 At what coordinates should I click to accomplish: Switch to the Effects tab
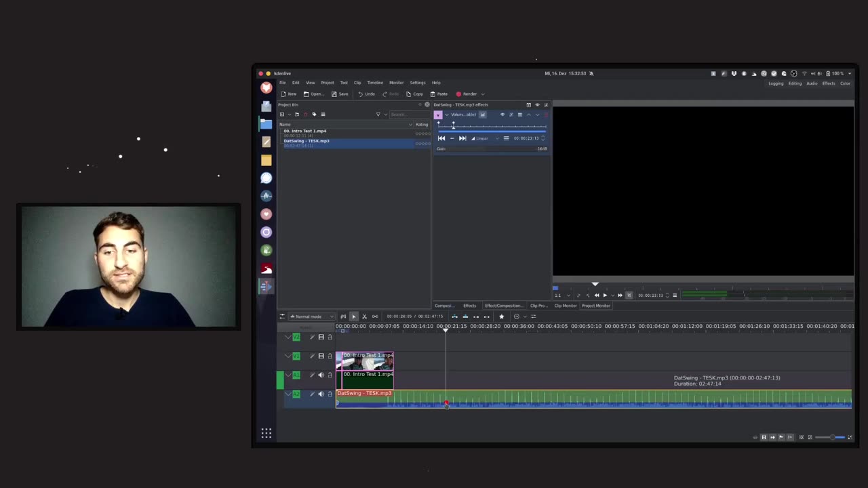click(x=469, y=306)
